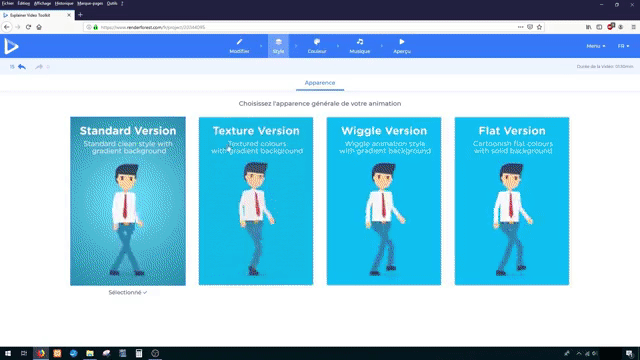The image size is (640, 360).
Task: Open the Firefox hamburger menu
Action: [x=633, y=27]
